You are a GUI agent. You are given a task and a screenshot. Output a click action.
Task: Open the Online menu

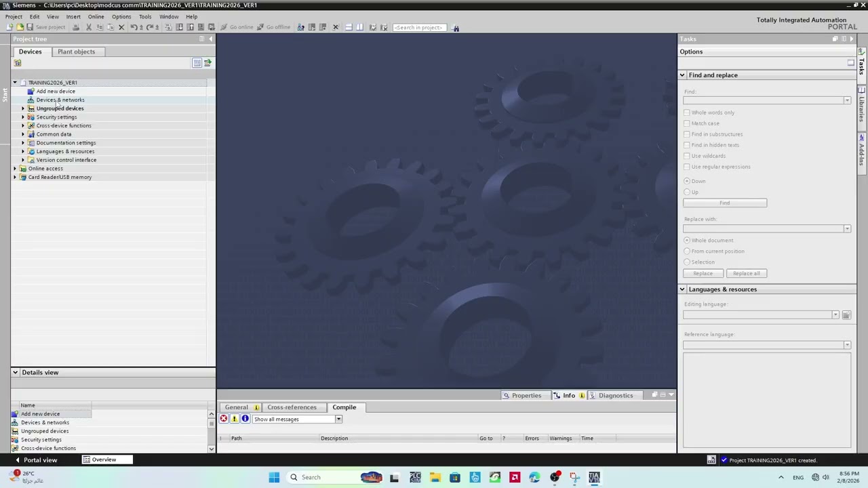click(x=96, y=16)
